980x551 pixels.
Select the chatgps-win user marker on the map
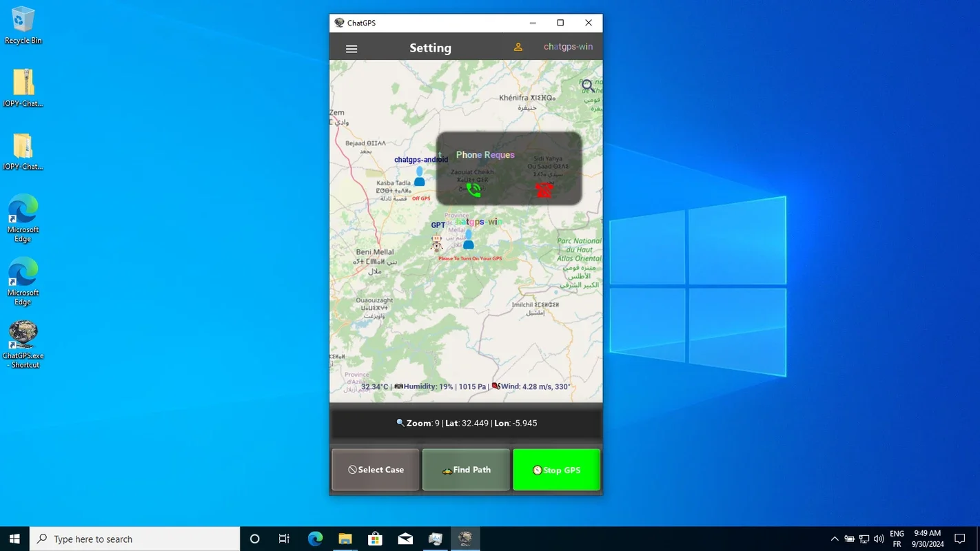(x=469, y=239)
